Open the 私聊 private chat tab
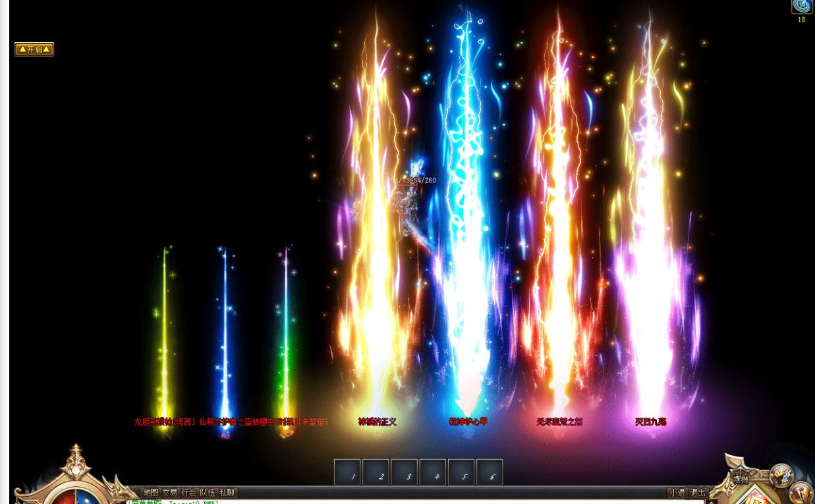 click(227, 493)
